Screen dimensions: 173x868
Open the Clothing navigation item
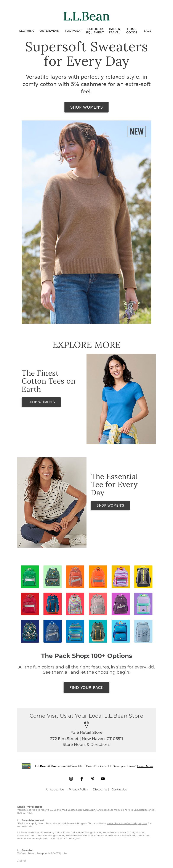pyautogui.click(x=27, y=31)
